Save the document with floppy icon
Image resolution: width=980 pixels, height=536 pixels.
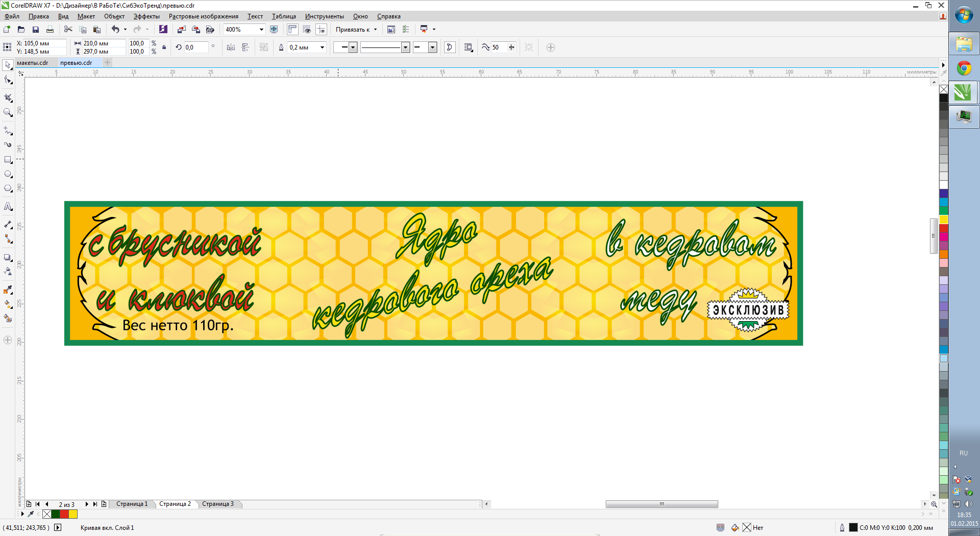[35, 30]
